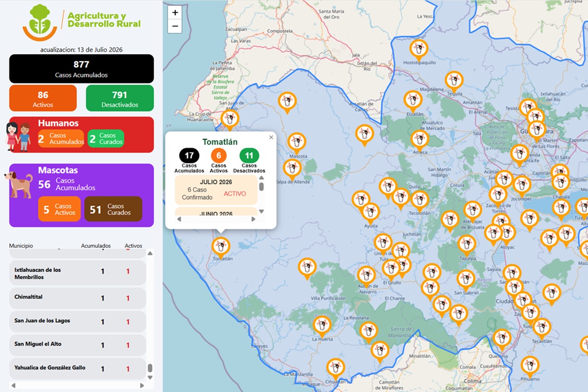Viewport: 588px width, 392px height.
Task: Zoom in on the map
Action: point(175,12)
